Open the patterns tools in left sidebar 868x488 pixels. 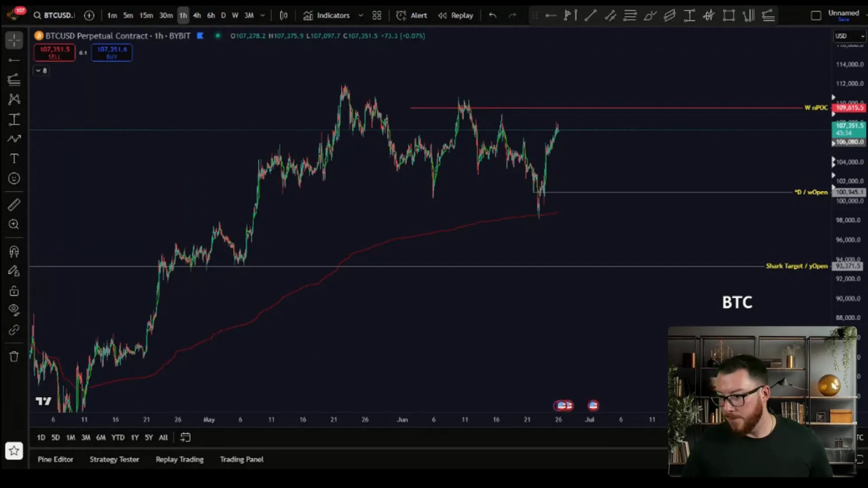pyautogui.click(x=14, y=99)
